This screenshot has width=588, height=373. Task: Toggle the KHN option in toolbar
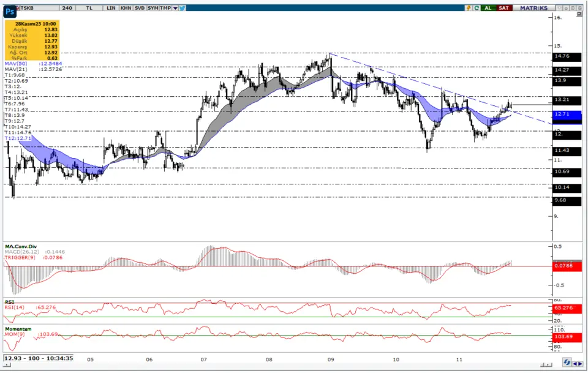[x=125, y=8]
